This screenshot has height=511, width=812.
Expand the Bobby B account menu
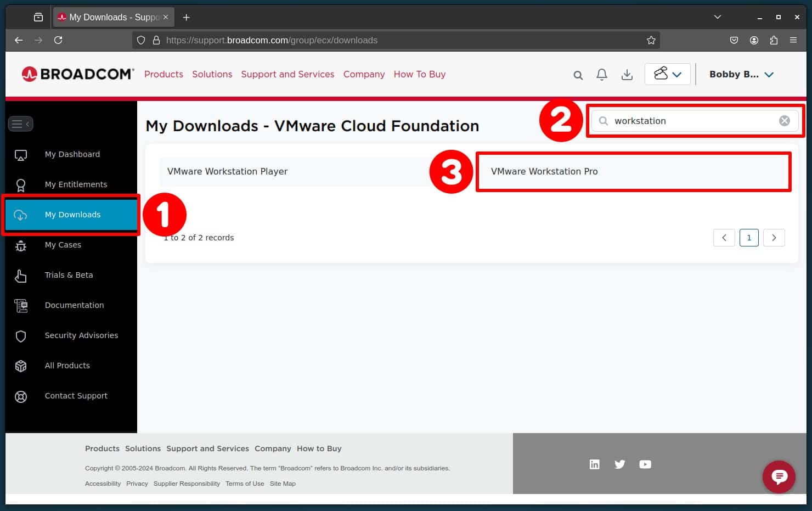(741, 74)
